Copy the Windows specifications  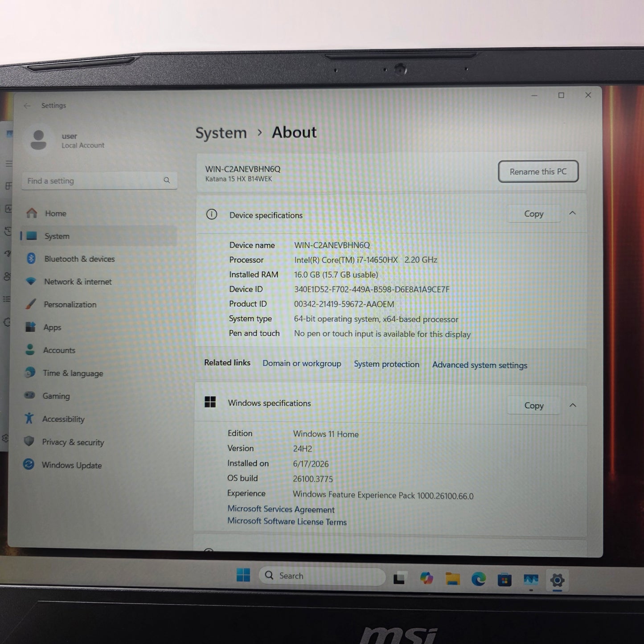[x=533, y=406]
